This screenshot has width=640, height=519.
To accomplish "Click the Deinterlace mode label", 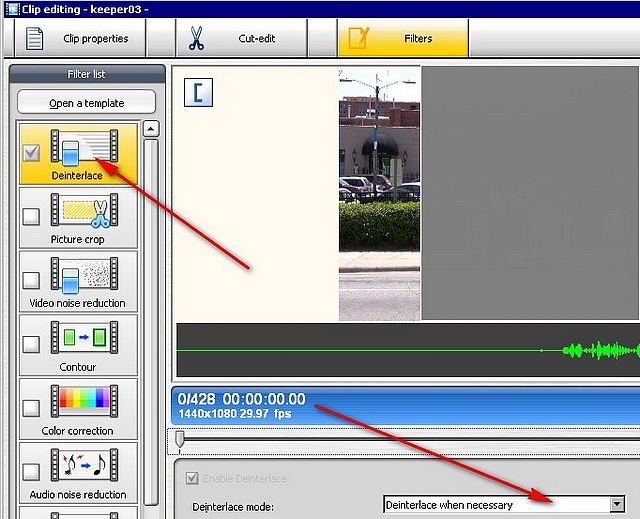I will pos(233,506).
